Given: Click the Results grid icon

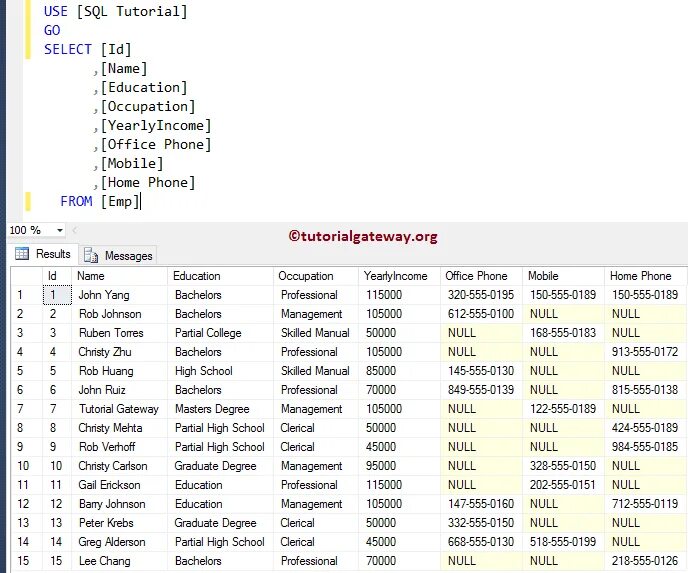Looking at the screenshot, I should [22, 254].
